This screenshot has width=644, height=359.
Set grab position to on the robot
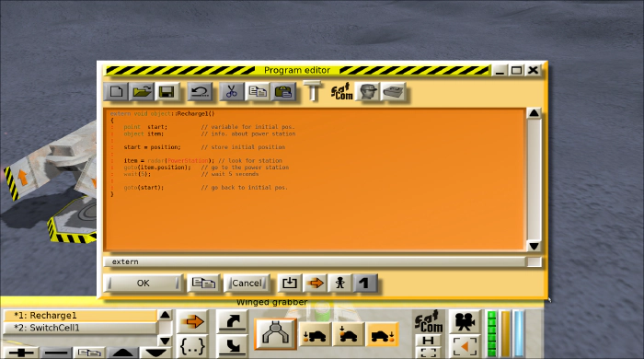click(x=349, y=334)
